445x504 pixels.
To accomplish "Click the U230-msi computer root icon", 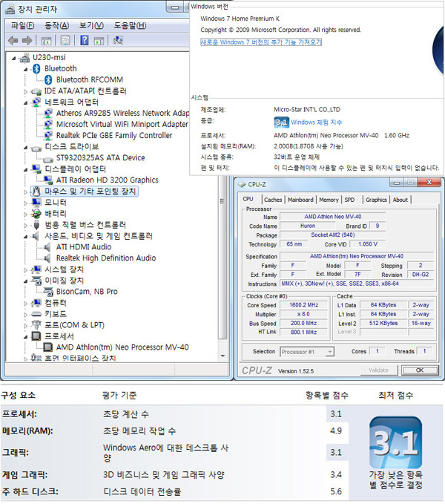I will [x=24, y=58].
